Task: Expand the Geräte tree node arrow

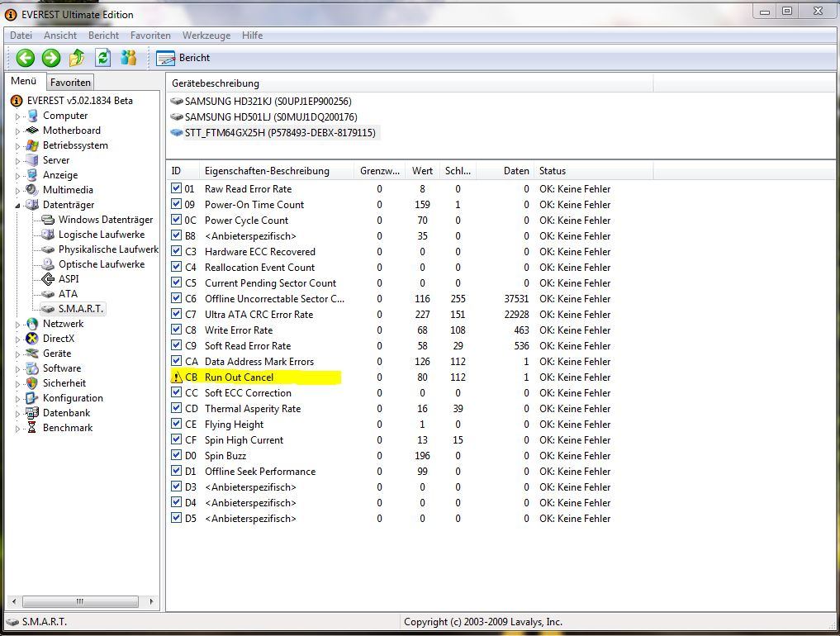Action: tap(17, 354)
